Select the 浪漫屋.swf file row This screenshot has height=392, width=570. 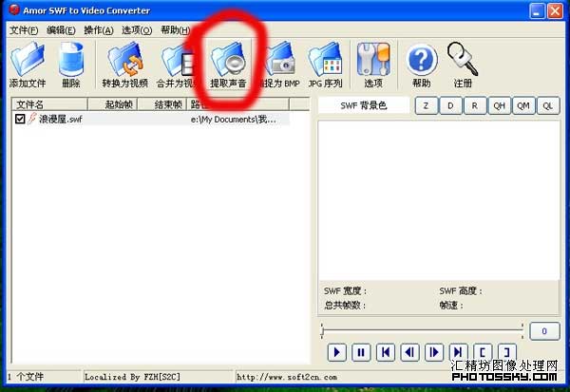click(x=151, y=119)
